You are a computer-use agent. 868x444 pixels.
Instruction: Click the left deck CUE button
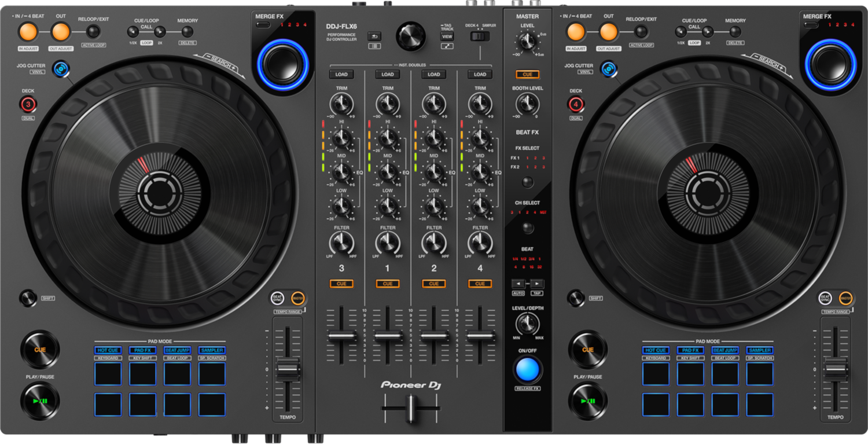coord(40,350)
